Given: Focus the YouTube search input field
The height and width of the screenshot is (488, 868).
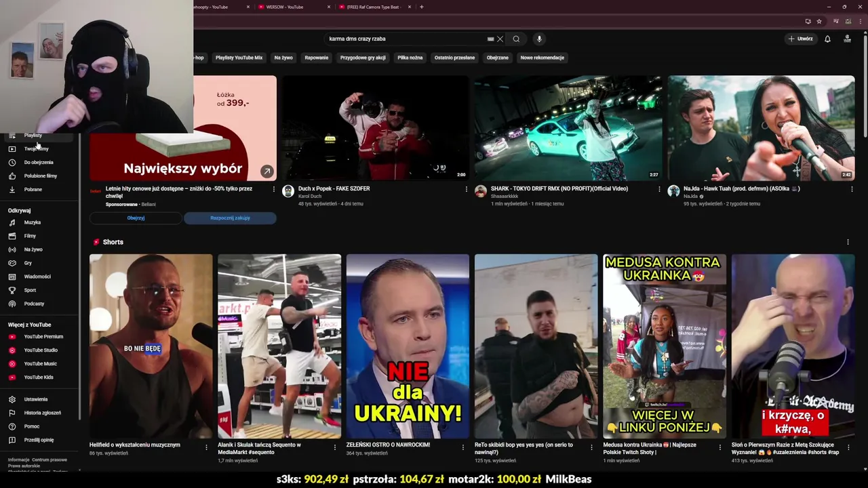Looking at the screenshot, I should pos(406,39).
